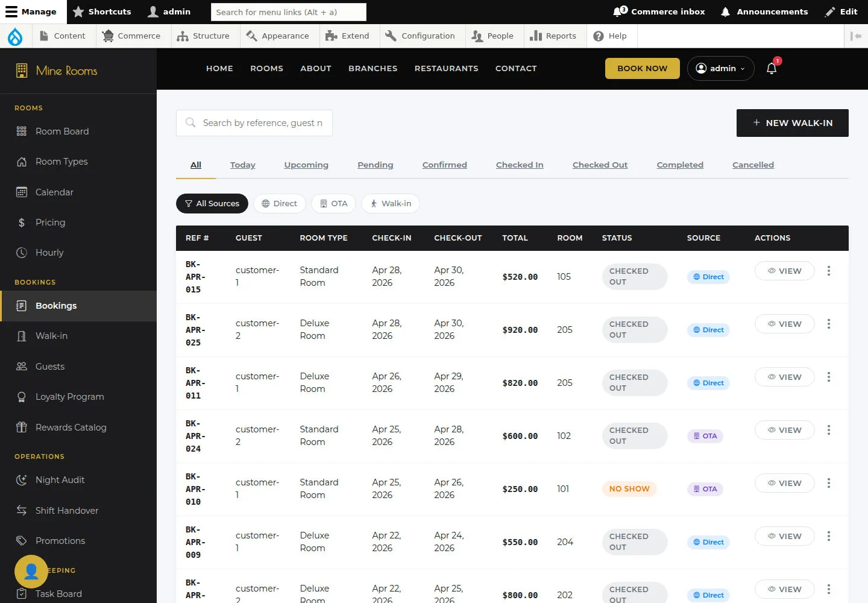
Task: Open Loyalty Program in sidebar
Action: (78, 397)
